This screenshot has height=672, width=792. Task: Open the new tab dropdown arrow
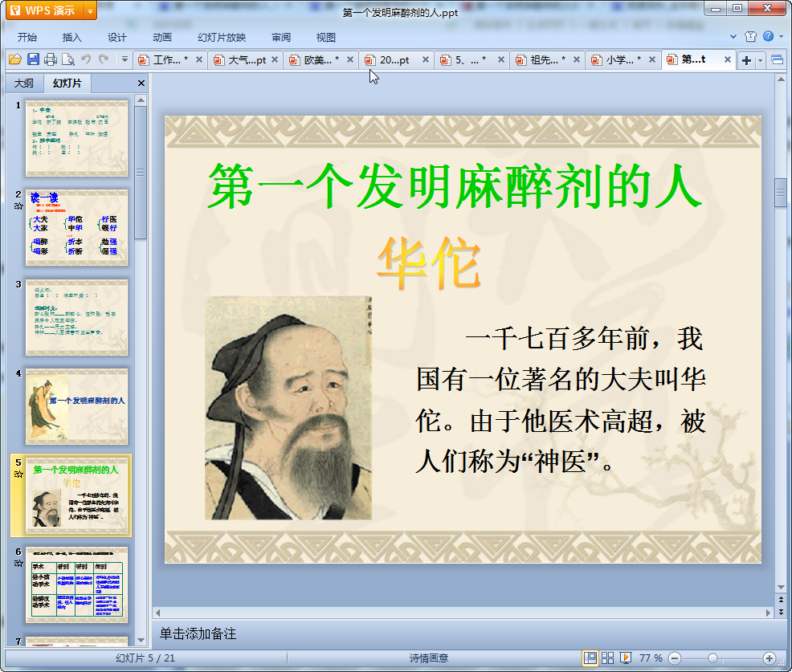(x=760, y=61)
